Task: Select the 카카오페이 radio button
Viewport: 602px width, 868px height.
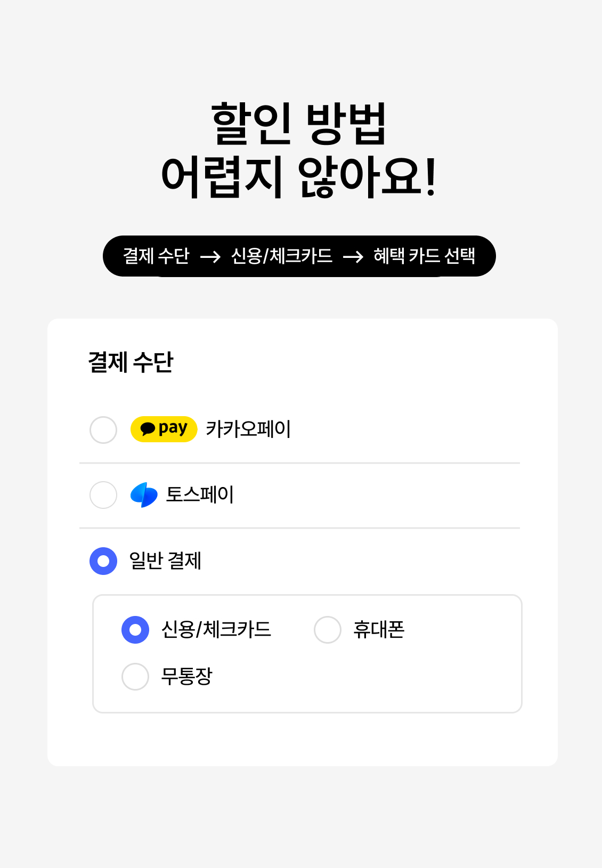Action: coord(103,430)
